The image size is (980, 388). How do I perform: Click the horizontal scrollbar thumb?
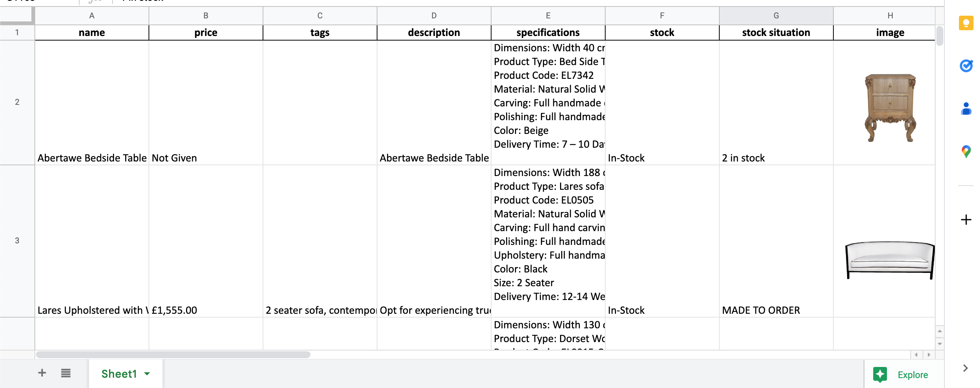[173, 355]
